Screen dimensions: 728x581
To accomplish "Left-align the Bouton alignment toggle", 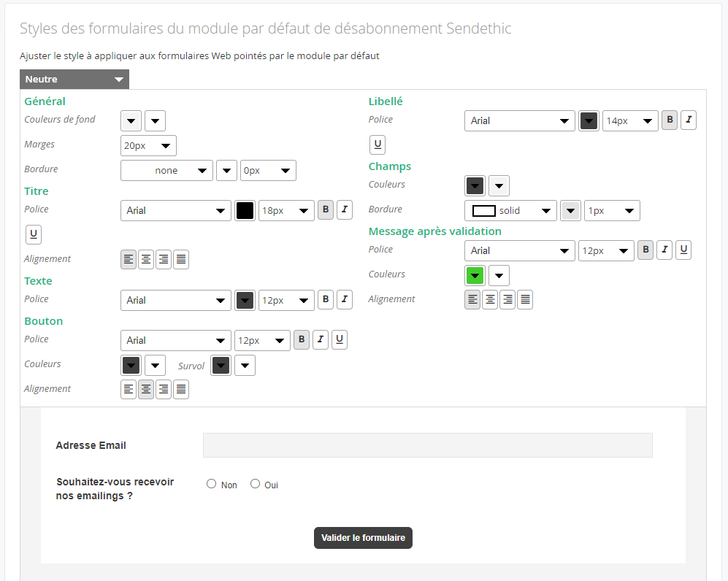I will pos(128,389).
